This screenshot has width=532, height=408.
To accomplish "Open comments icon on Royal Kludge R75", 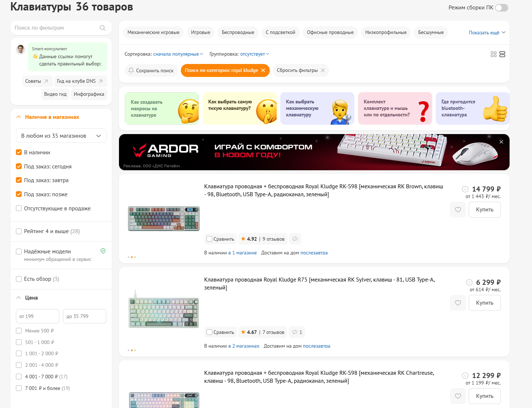I will (x=297, y=332).
